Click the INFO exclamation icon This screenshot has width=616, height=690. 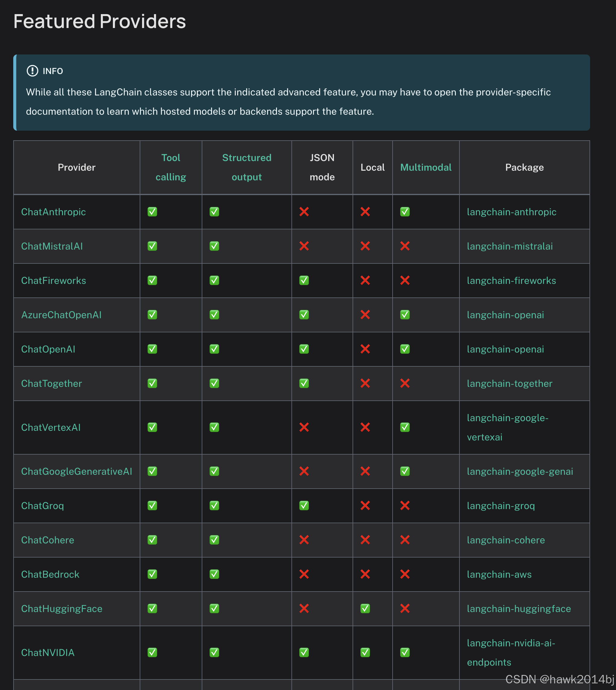pyautogui.click(x=33, y=71)
